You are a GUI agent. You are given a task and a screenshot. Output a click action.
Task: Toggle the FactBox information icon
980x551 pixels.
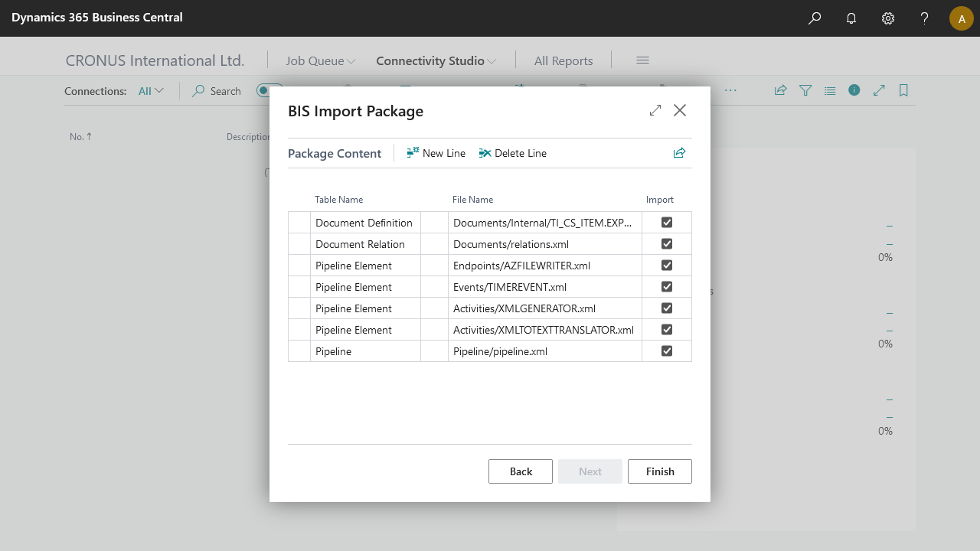pyautogui.click(x=854, y=90)
